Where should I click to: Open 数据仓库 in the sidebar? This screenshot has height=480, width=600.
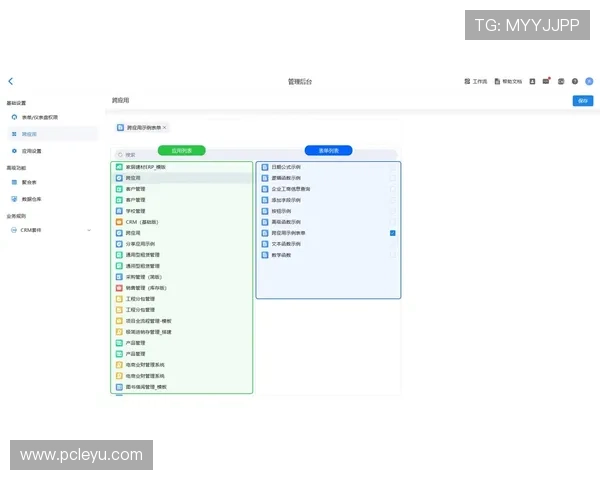tap(52, 199)
